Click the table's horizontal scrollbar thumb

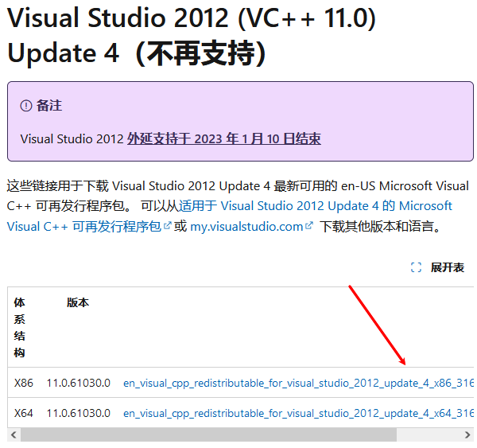coord(208,434)
